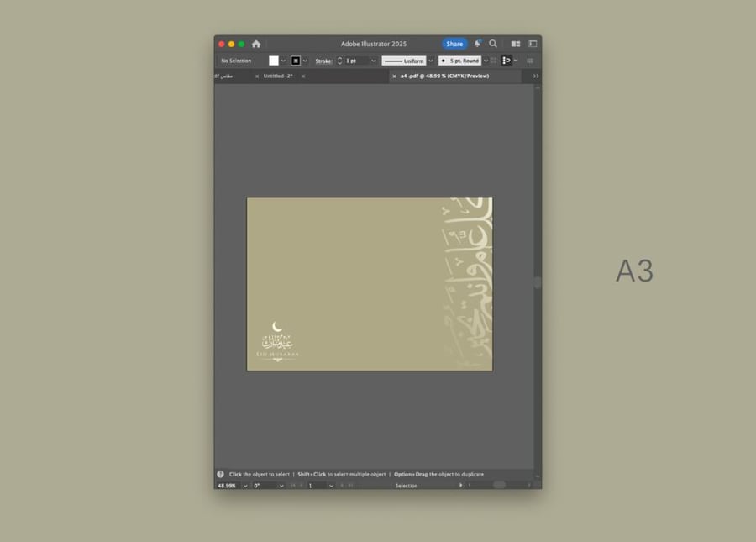756x542 pixels.
Task: Open the status bar Selection menu arrow
Action: (x=461, y=485)
